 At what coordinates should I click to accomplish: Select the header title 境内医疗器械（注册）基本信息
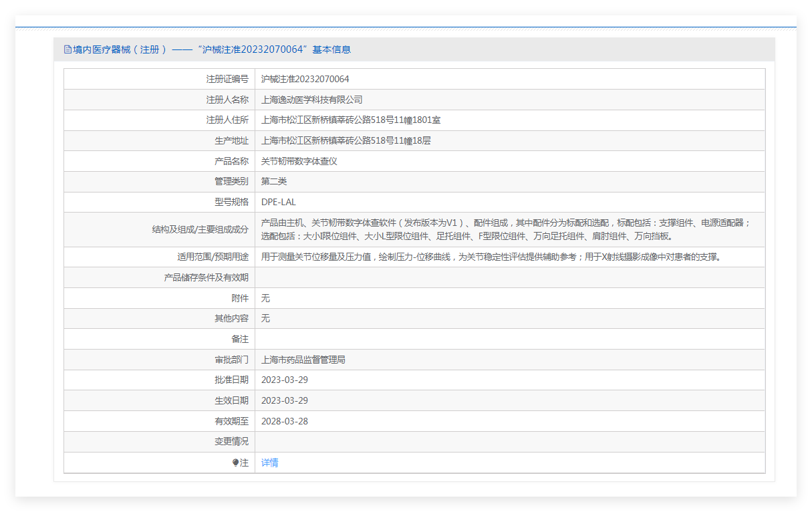click(212, 49)
